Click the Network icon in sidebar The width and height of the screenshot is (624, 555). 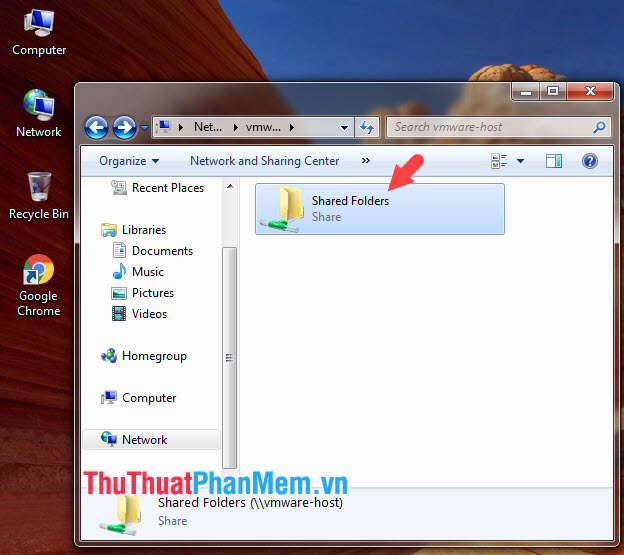(108, 439)
